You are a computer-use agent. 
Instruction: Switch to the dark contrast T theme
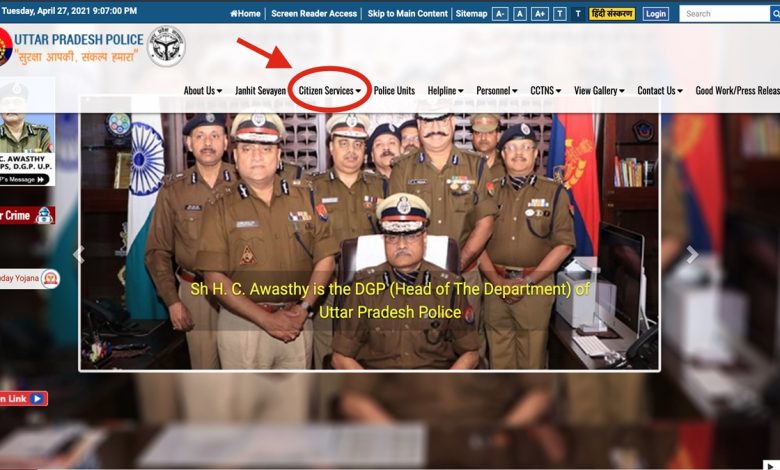[x=578, y=14]
